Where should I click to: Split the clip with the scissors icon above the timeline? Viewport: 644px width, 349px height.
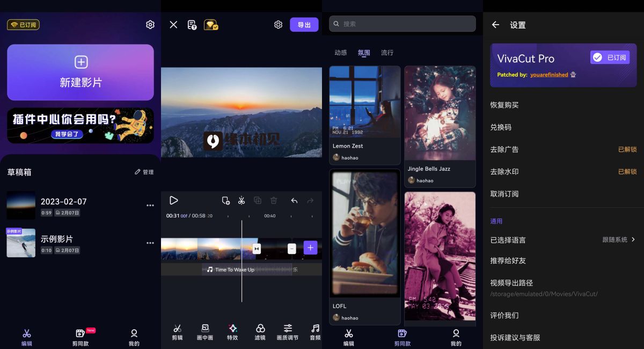(241, 200)
